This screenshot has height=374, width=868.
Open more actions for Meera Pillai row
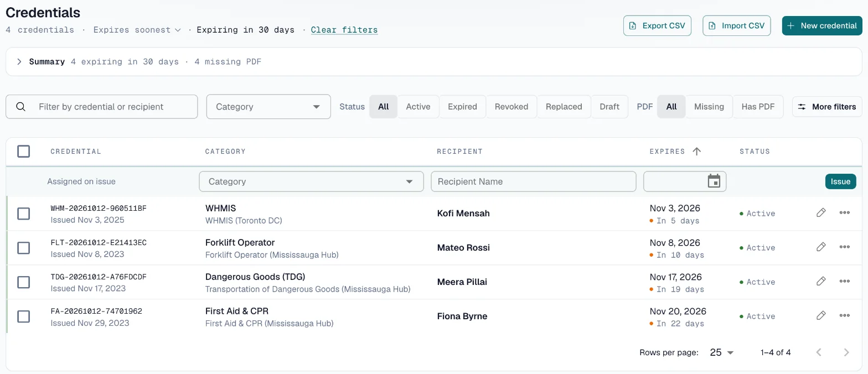[844, 281]
